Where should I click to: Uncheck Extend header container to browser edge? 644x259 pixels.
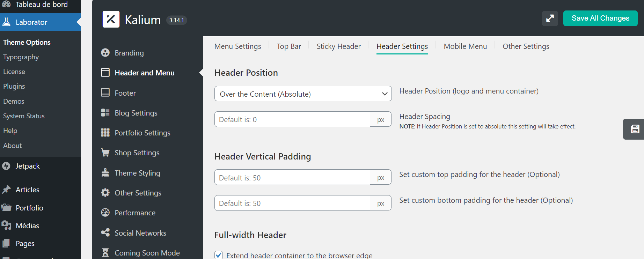pyautogui.click(x=219, y=255)
